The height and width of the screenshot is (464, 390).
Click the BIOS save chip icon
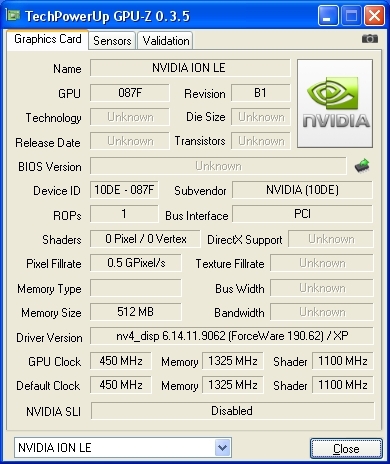362,166
